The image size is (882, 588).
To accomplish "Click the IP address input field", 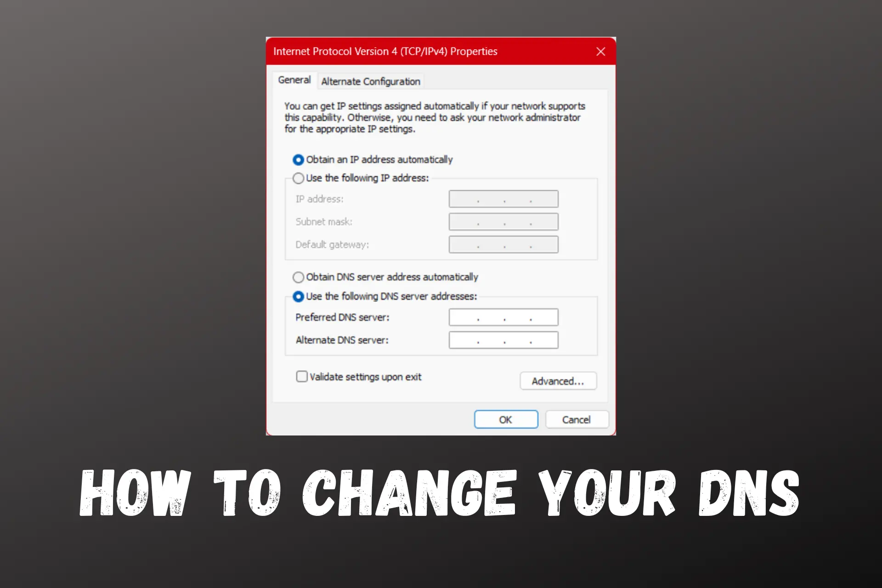I will tap(502, 199).
